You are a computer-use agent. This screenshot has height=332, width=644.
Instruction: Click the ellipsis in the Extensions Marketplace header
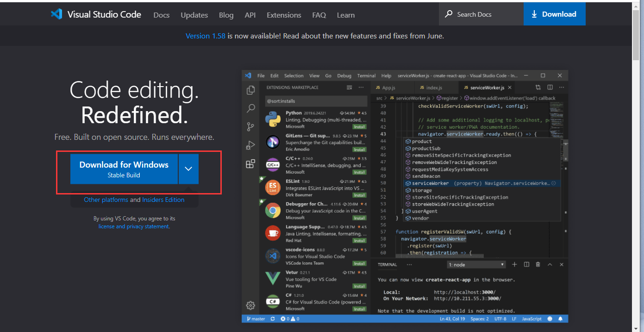click(x=361, y=88)
